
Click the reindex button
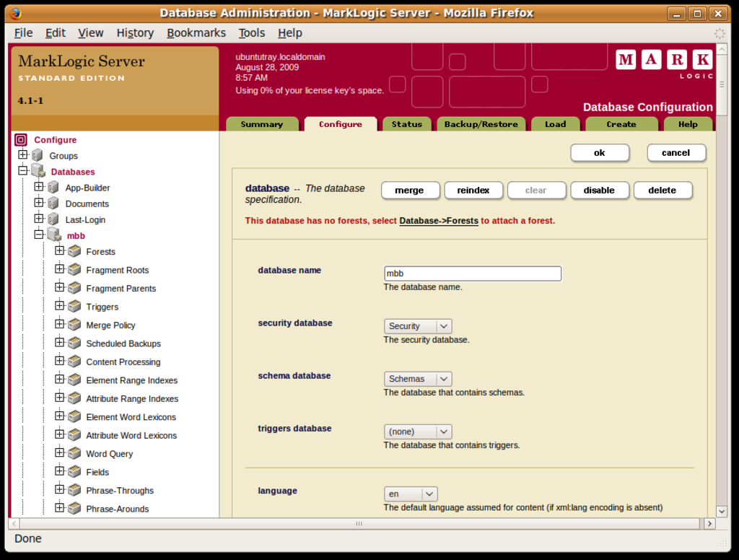[x=473, y=191]
